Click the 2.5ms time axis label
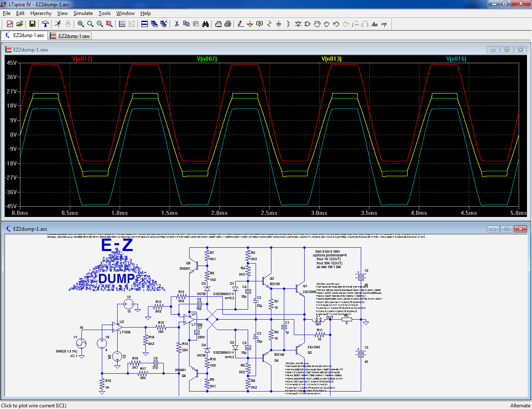Screen dimensions: 532x409 [x=269, y=213]
